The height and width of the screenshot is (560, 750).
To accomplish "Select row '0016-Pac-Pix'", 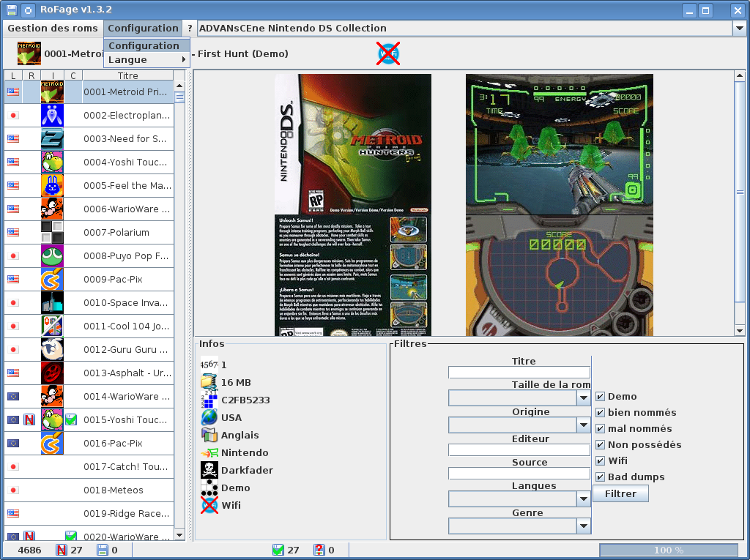I will 89,444.
